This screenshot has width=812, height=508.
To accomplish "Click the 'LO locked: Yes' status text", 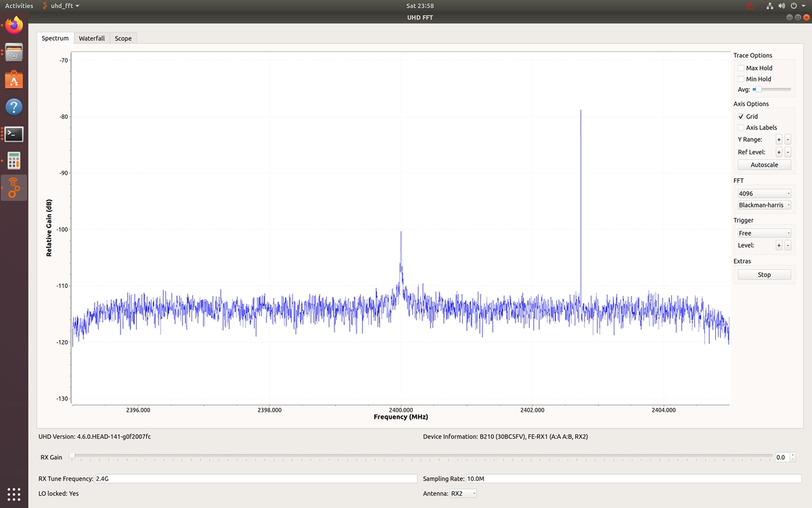I will [x=59, y=494].
